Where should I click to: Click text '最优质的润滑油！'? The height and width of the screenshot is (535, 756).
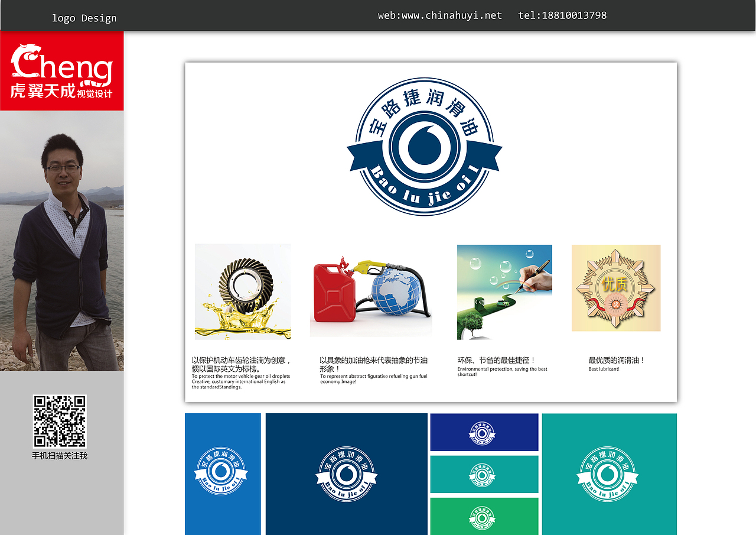coord(617,360)
